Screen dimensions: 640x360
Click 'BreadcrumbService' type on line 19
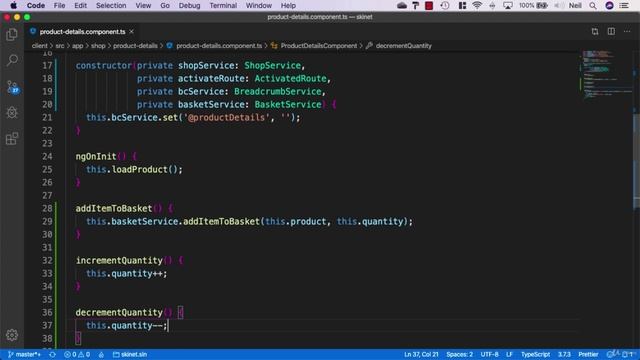click(x=278, y=91)
